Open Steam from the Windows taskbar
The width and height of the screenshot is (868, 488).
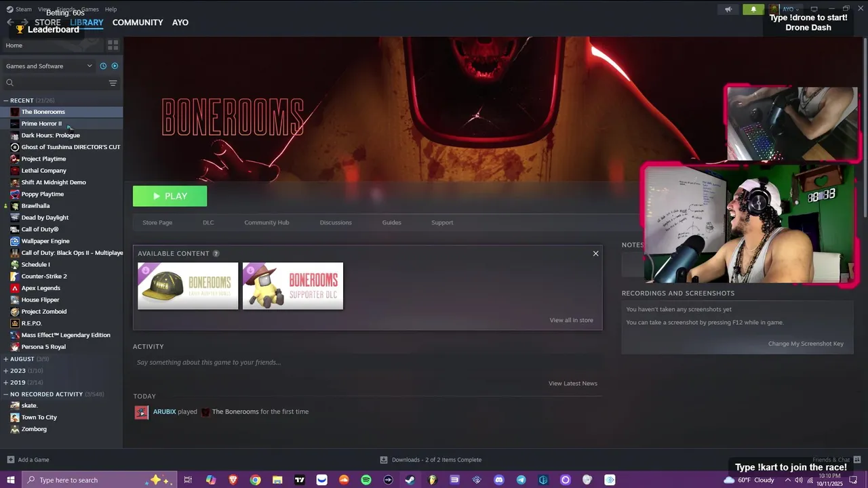point(410,480)
